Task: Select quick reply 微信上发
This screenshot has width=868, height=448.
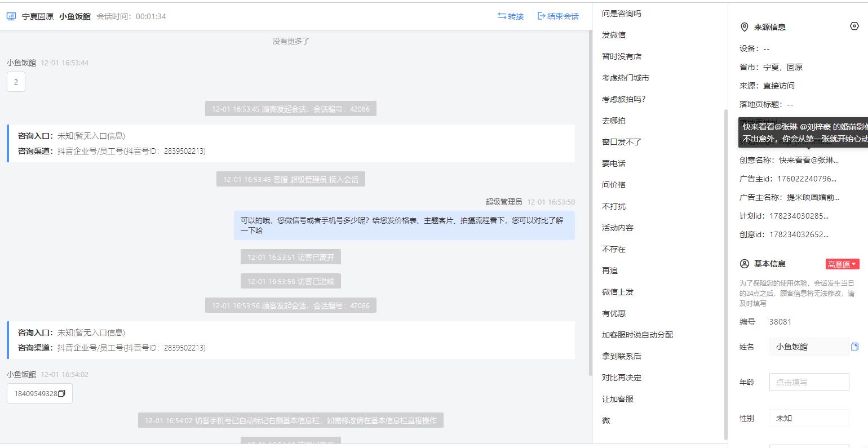Action: coord(617,292)
